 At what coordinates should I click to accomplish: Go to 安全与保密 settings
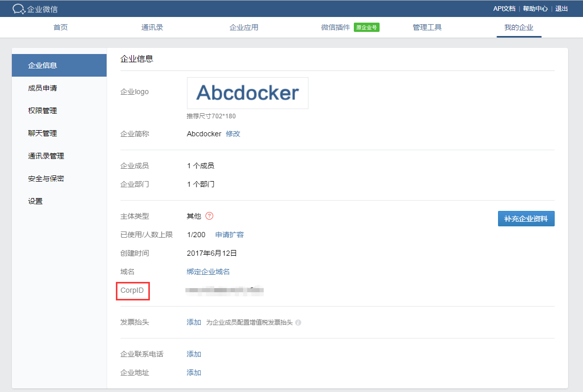pos(46,179)
